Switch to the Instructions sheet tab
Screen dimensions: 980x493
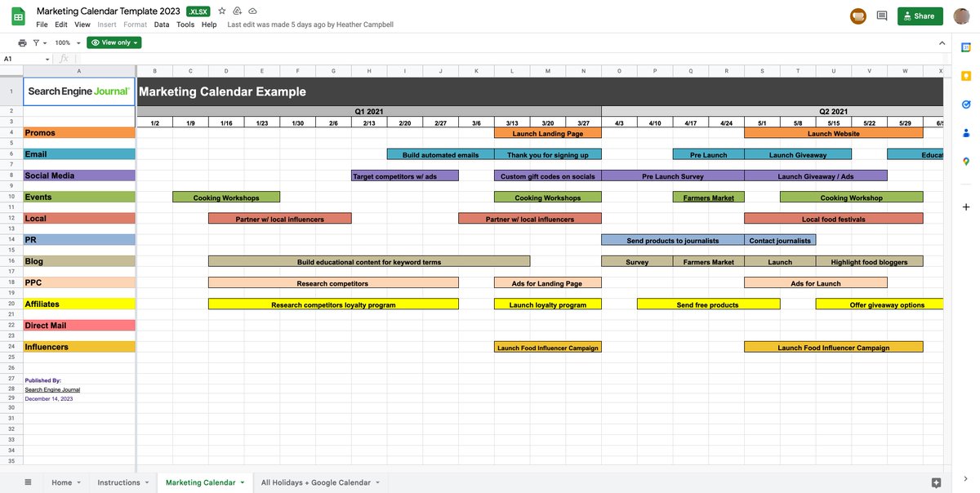coord(120,482)
